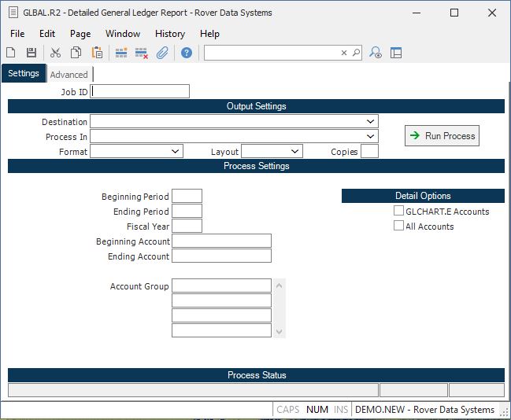Click the Copy icon in toolbar

tap(76, 53)
